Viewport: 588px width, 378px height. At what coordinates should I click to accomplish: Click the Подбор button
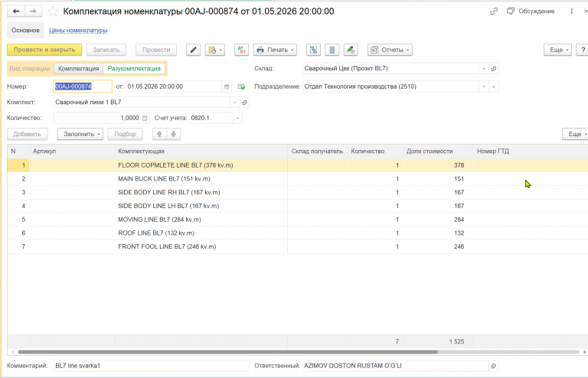click(125, 134)
